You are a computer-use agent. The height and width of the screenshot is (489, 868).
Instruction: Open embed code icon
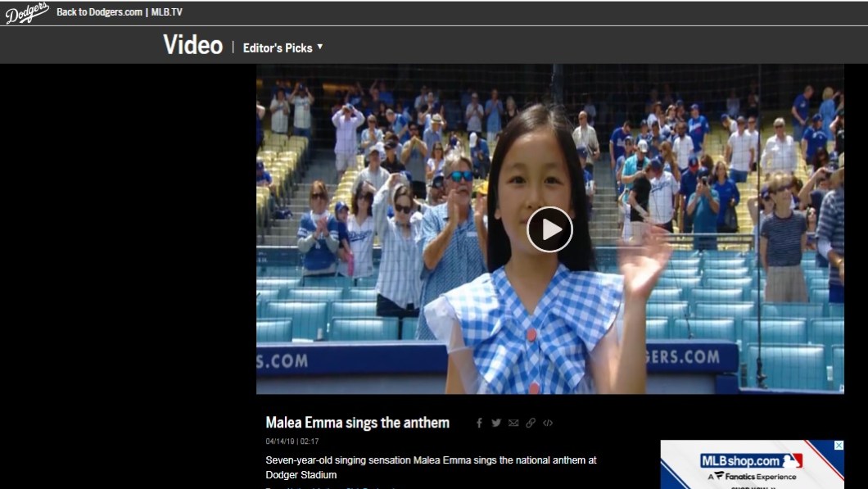[548, 423]
